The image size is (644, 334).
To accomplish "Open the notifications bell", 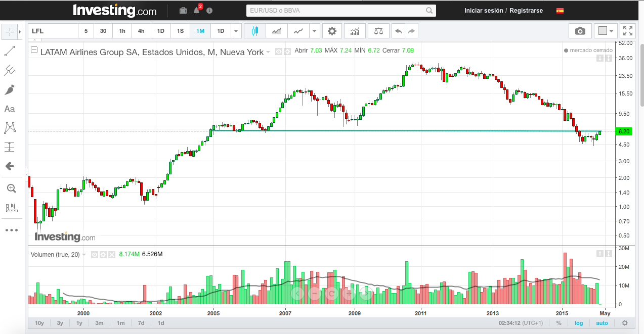I will 197,10.
